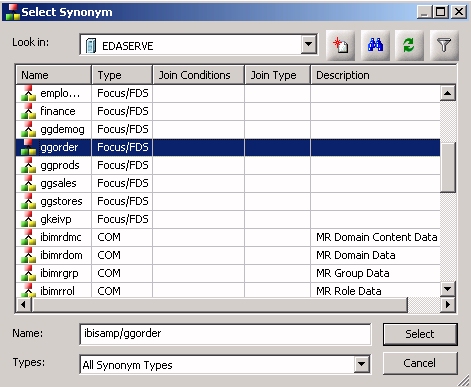Select the ggdemog row name
The height and width of the screenshot is (387, 471).
(x=62, y=129)
